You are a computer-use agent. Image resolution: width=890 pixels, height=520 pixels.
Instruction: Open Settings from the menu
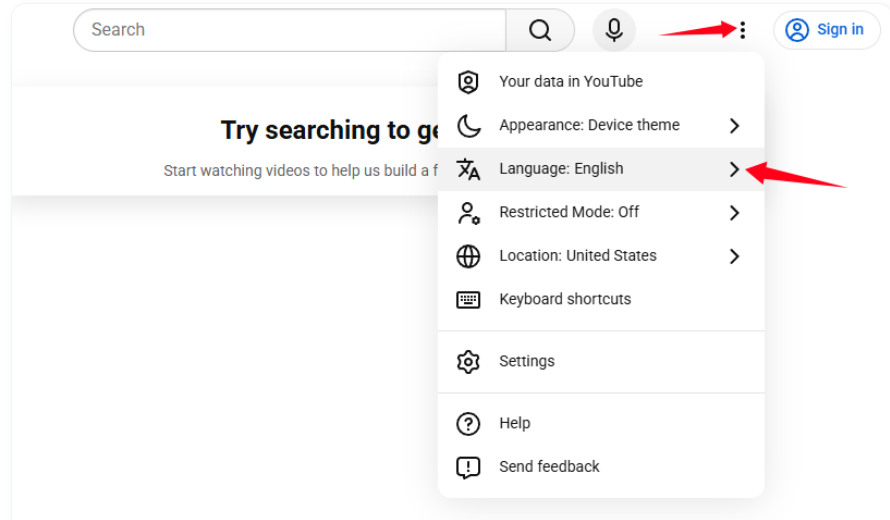[x=601, y=362]
